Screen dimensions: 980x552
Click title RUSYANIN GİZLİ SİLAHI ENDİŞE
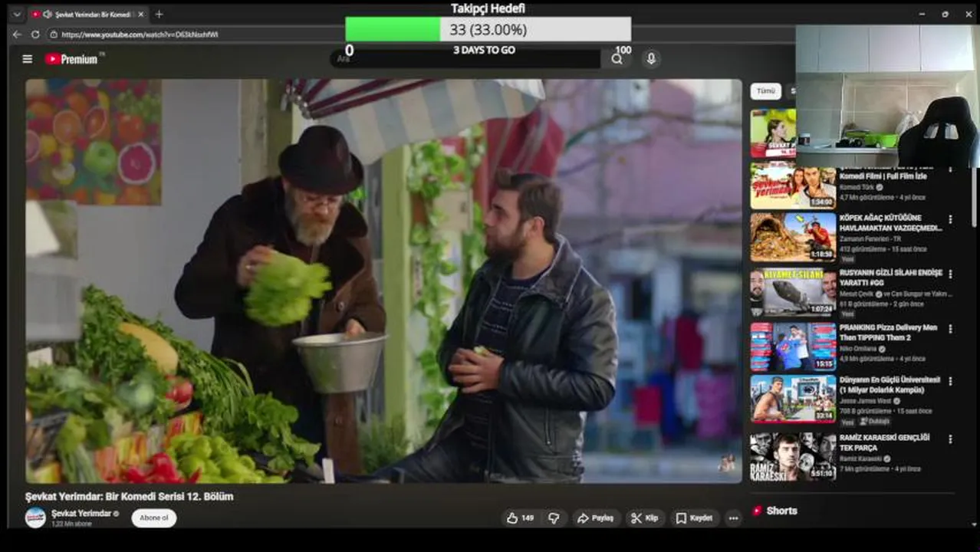[890, 278]
